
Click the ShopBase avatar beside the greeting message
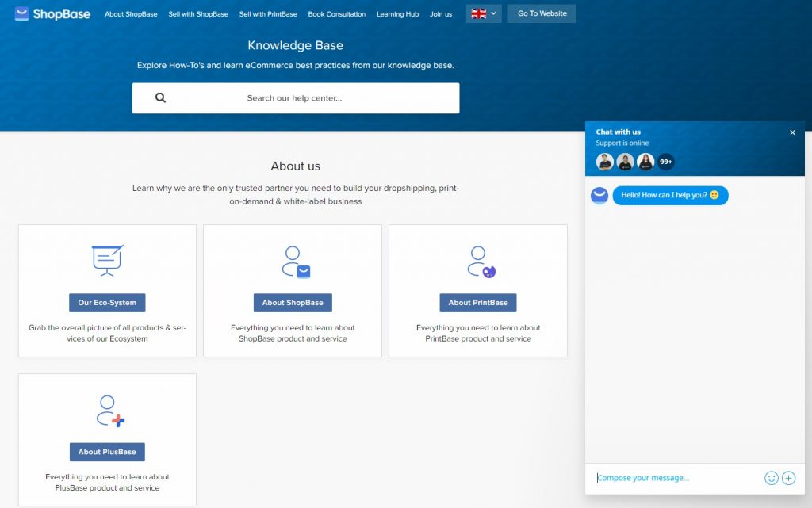(599, 195)
